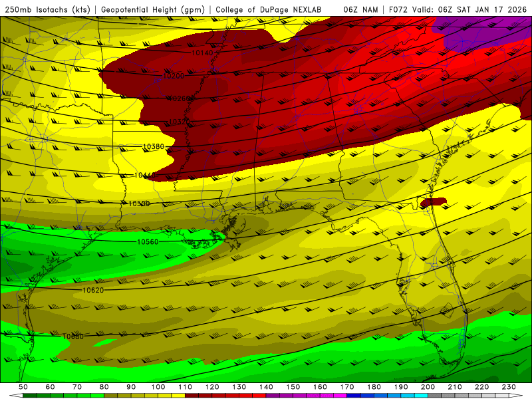Click the "250mb Isotachs (kts)" title text
The width and height of the screenshot is (532, 399).
coord(48,10)
